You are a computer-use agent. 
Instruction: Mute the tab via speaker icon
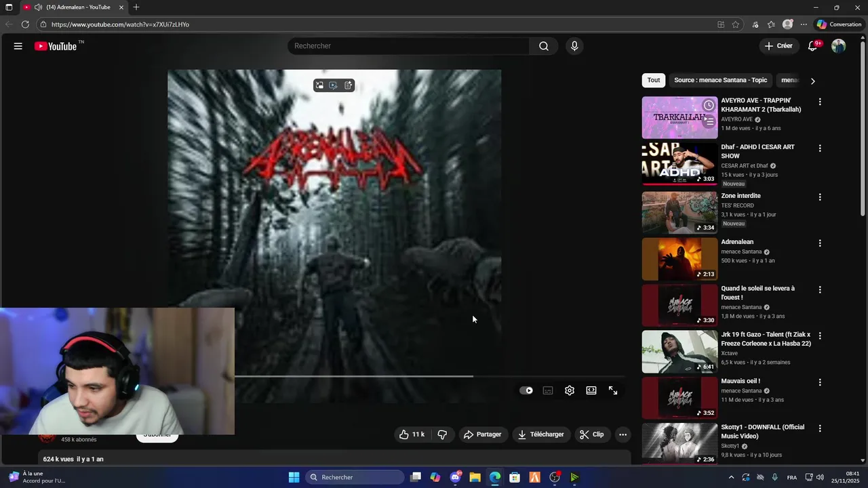tap(38, 7)
